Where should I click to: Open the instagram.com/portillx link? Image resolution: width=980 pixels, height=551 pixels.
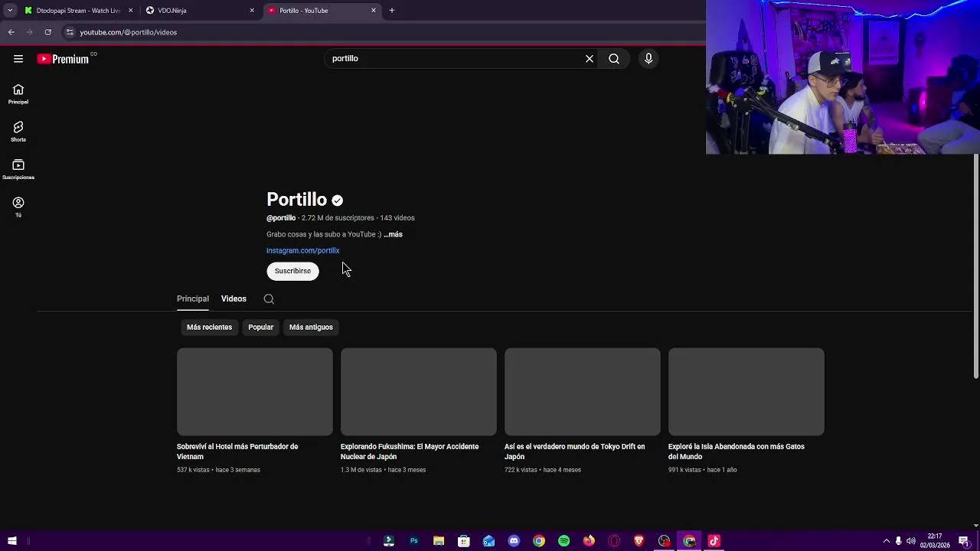pyautogui.click(x=302, y=251)
